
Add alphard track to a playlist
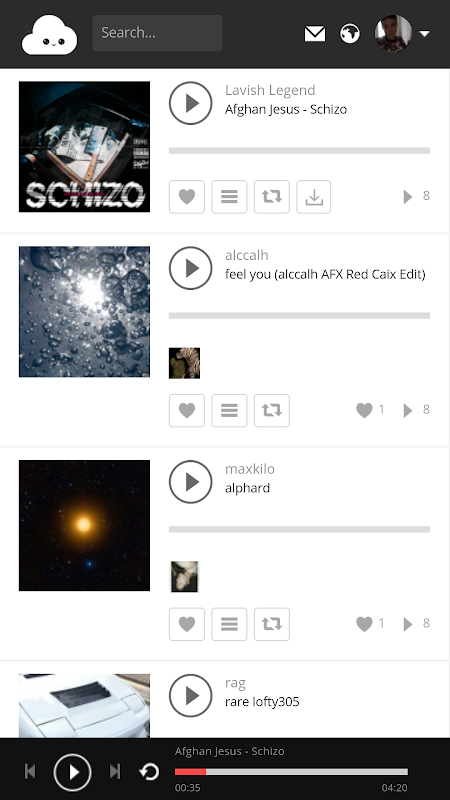point(229,624)
